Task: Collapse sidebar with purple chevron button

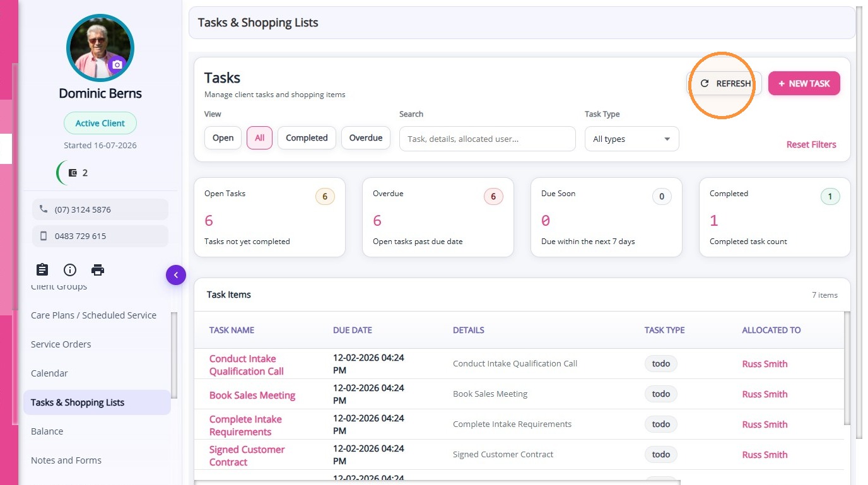Action: click(176, 275)
